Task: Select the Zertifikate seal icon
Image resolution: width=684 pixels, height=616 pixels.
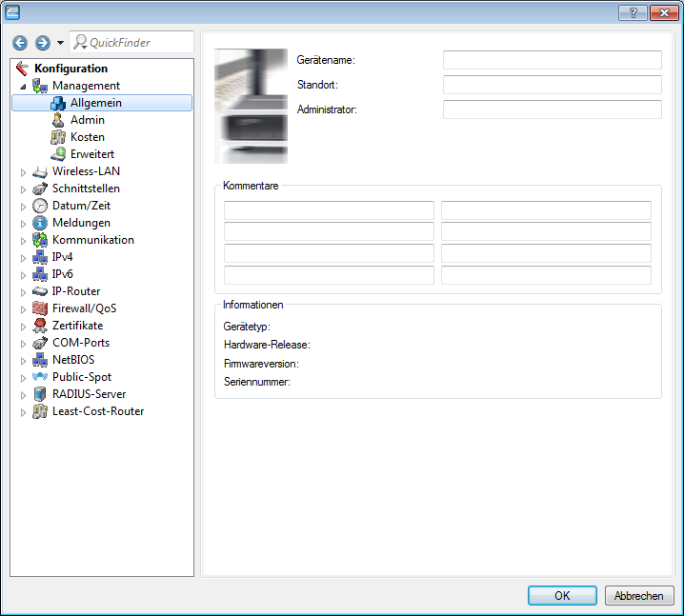Action: pos(40,326)
